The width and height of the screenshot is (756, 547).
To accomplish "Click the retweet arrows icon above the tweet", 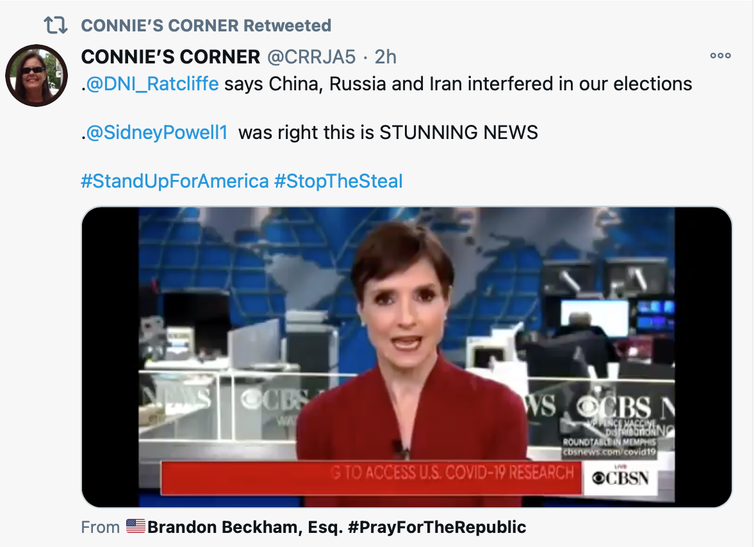I will [54, 26].
